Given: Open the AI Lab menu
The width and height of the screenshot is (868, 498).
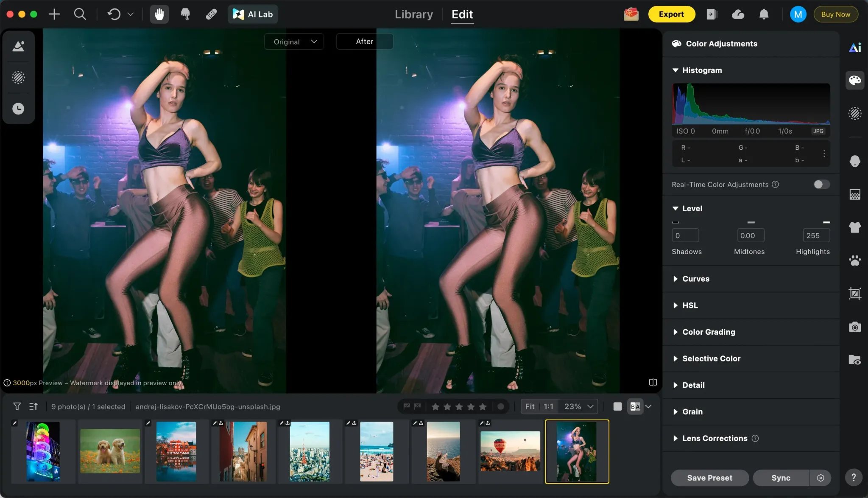Looking at the screenshot, I should pos(253,14).
